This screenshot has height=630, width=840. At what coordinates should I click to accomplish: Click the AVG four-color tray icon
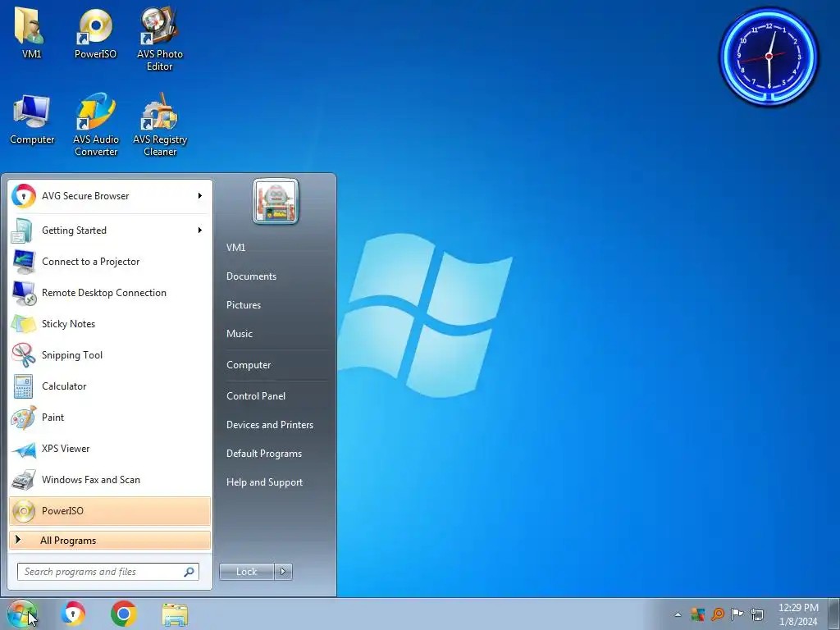697,614
